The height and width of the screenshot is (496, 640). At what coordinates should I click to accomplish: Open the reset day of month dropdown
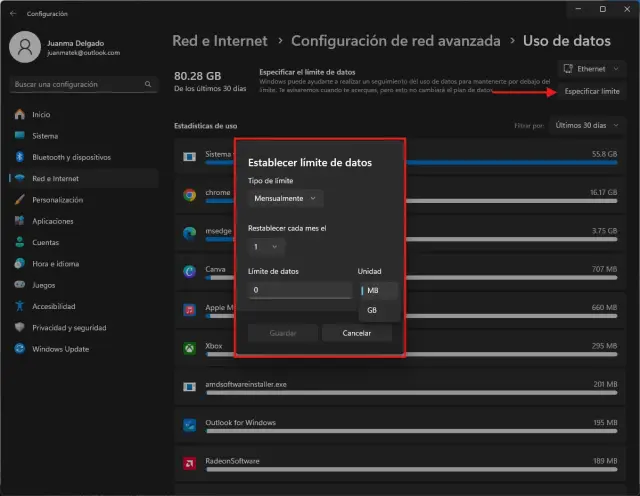pyautogui.click(x=267, y=246)
